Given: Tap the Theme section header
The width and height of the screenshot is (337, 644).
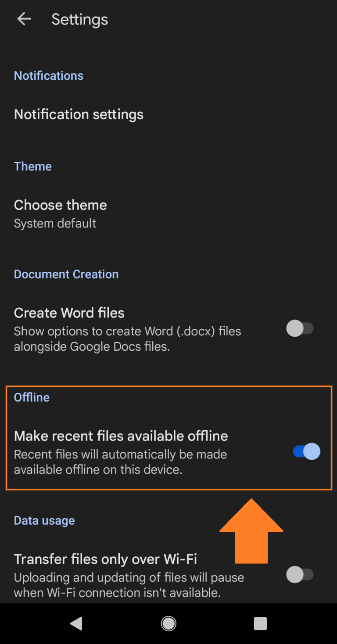Looking at the screenshot, I should click(32, 166).
